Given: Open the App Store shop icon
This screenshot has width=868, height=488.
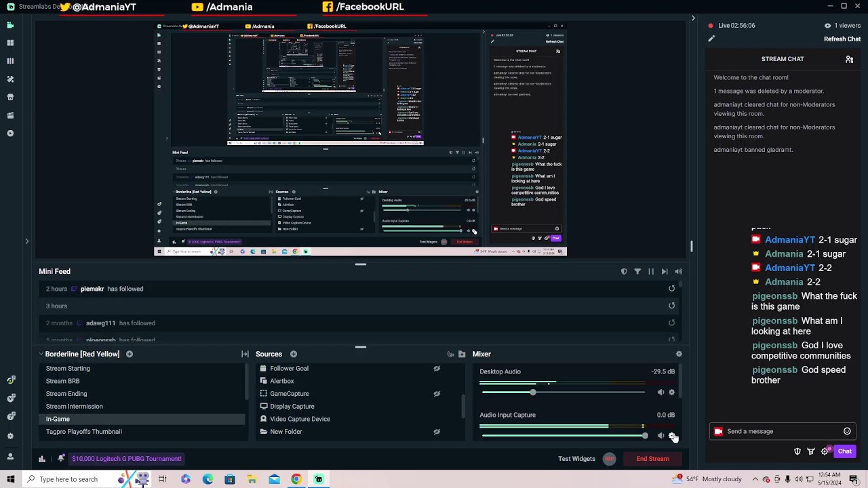Looking at the screenshot, I should (10, 97).
